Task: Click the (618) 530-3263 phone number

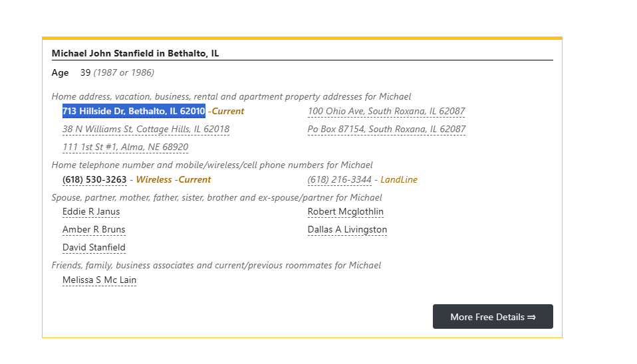Action: (x=94, y=179)
